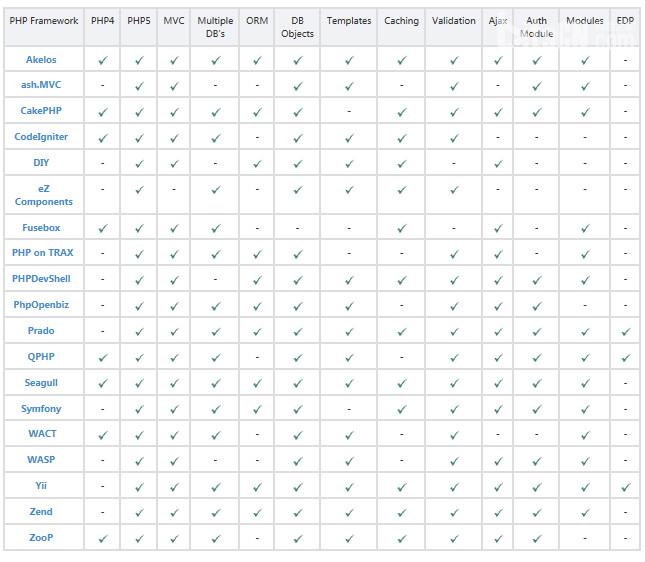Click the CodeIgniter Validation checkmark
This screenshot has height=562, width=645.
(454, 138)
